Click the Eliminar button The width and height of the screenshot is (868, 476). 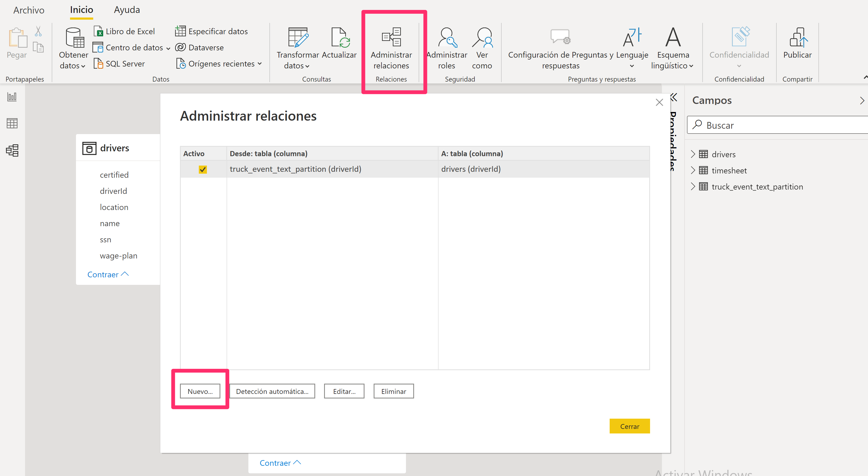(x=394, y=391)
